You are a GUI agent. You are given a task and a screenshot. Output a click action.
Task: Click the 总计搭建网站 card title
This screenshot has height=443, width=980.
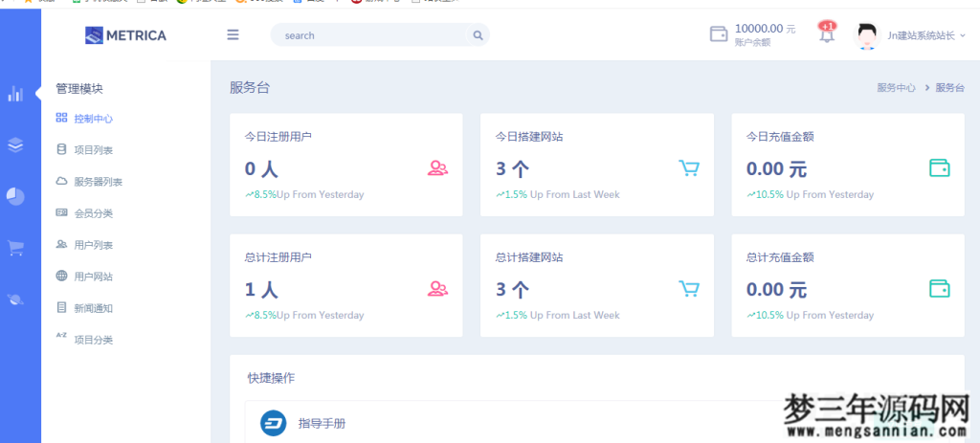(x=528, y=257)
